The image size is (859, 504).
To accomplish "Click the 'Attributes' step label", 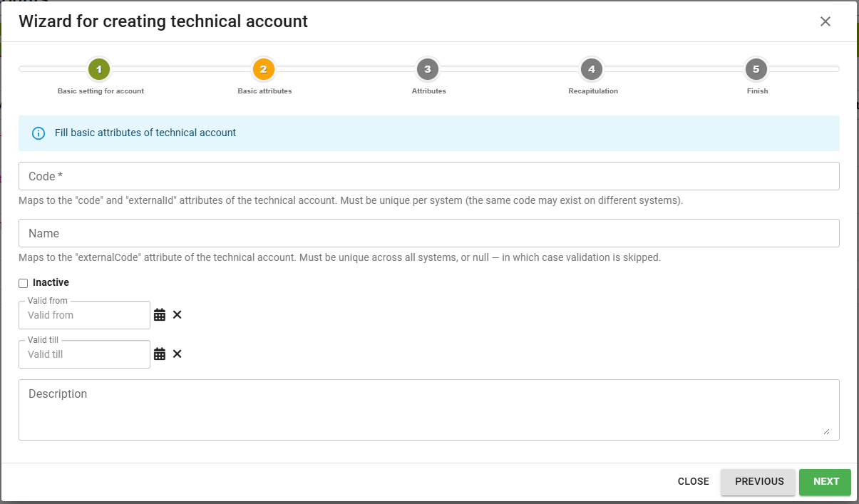I will tap(429, 91).
